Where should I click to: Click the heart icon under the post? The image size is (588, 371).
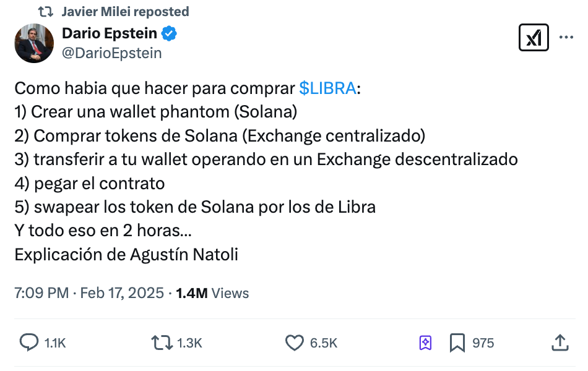(294, 341)
